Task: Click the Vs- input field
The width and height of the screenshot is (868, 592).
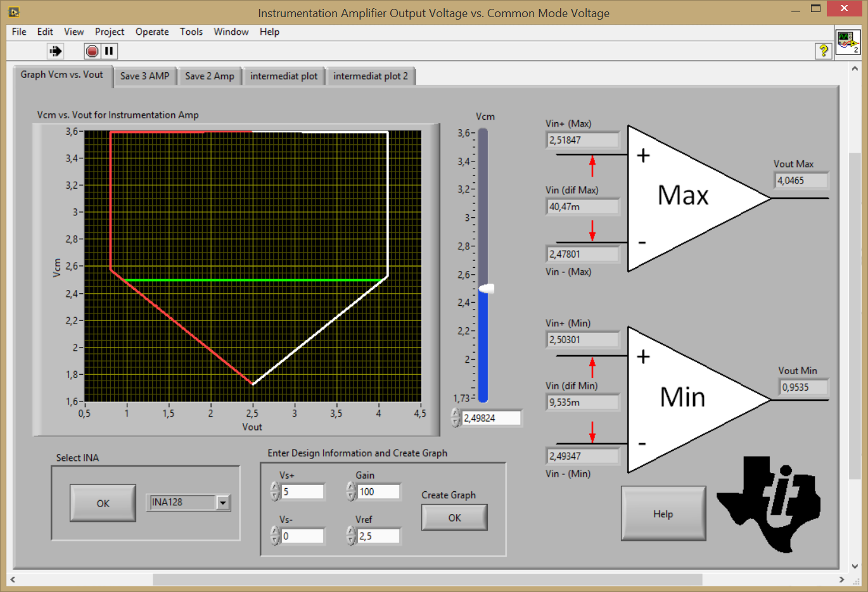Action: pyautogui.click(x=303, y=536)
